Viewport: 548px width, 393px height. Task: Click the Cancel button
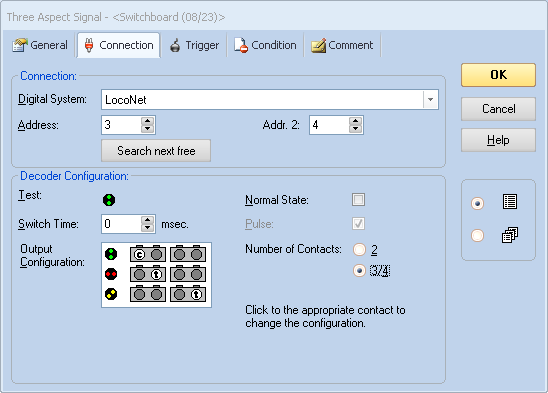coord(498,109)
